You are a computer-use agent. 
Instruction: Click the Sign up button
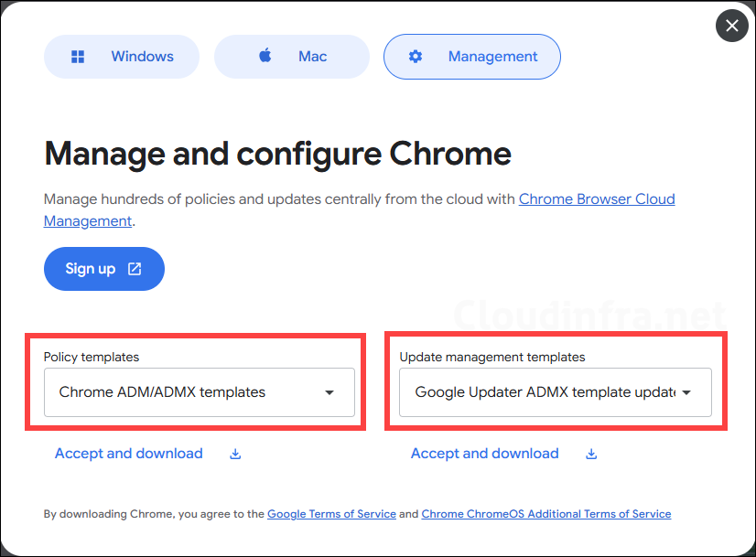(104, 269)
